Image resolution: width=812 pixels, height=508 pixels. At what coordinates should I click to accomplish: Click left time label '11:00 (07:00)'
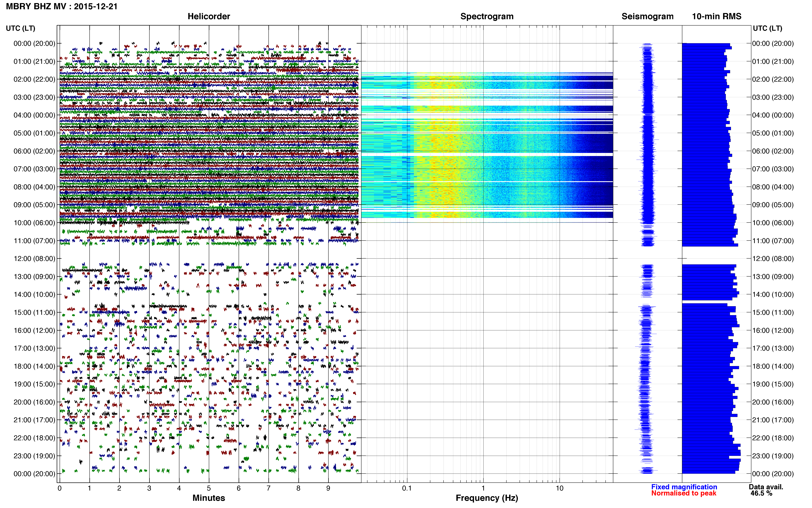click(x=34, y=241)
